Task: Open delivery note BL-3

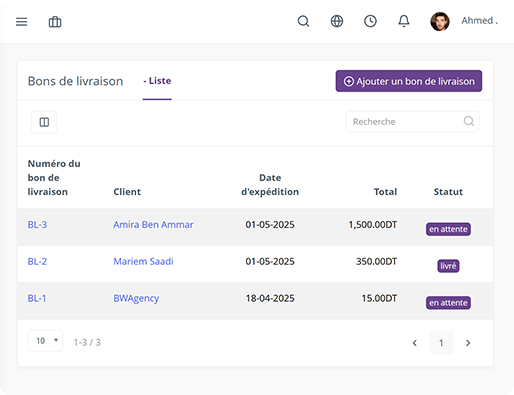Action: pyautogui.click(x=37, y=225)
